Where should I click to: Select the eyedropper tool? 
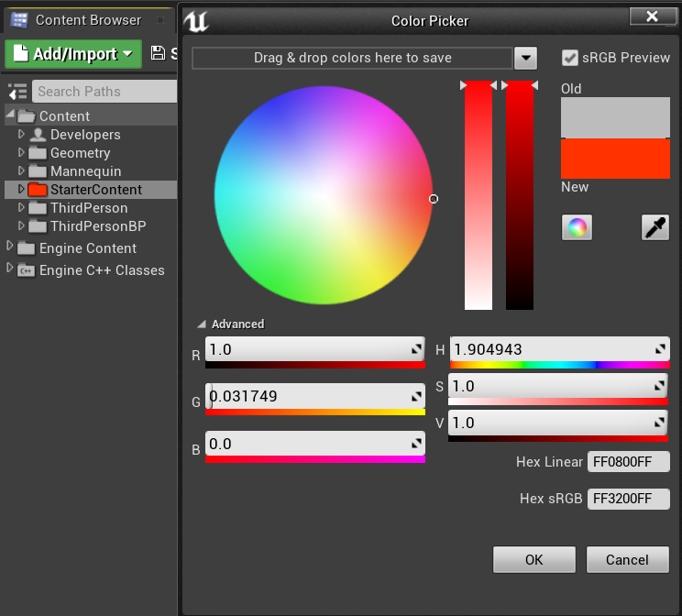(x=655, y=227)
